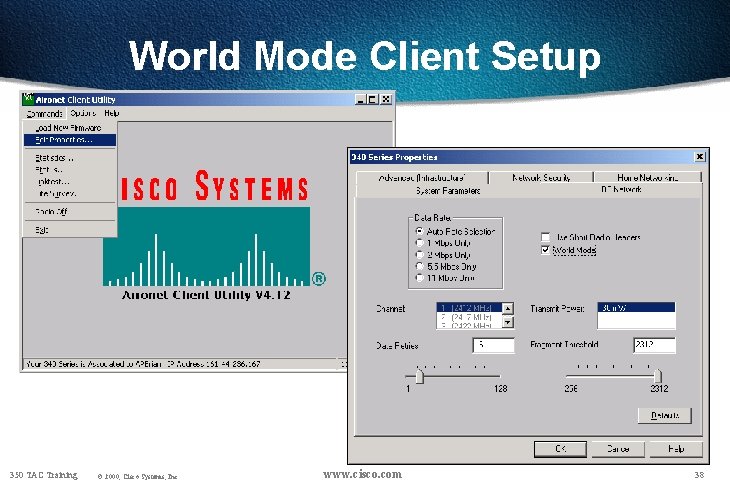The image size is (730, 486).
Task: Open the Help menu in Aironet Client Utility
Action: 112,113
